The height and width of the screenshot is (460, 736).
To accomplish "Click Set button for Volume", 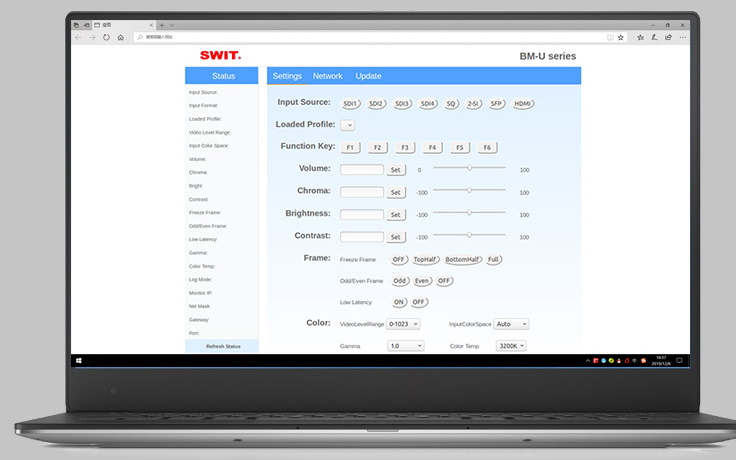I will [x=396, y=170].
